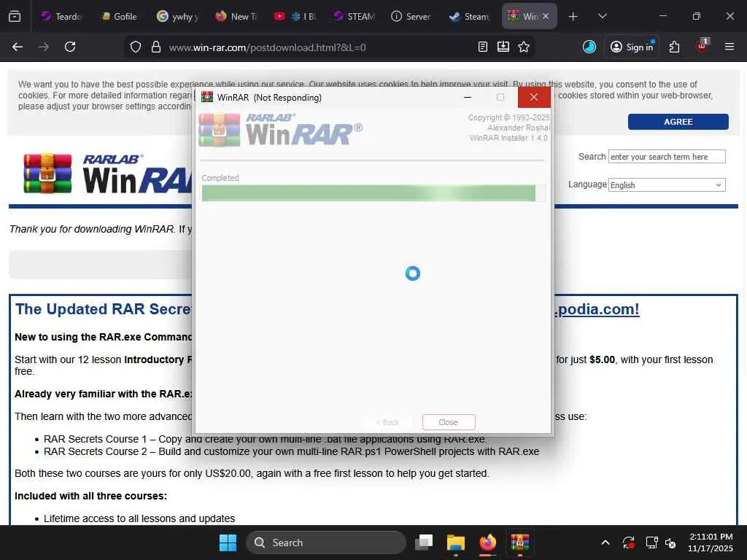Click the win-rar.com address bar URL
Viewport: 747px width, 560px height.
267,47
